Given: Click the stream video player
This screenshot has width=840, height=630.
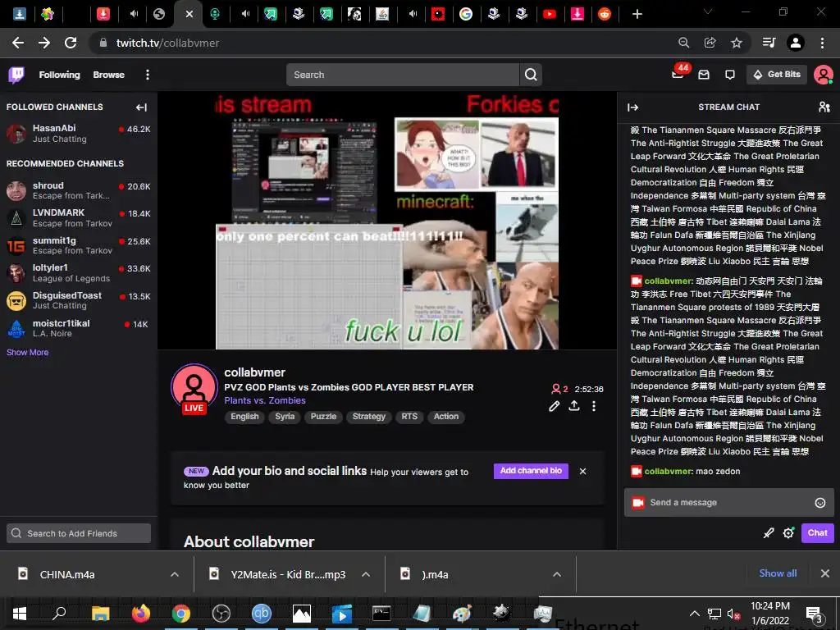Looking at the screenshot, I should click(387, 221).
